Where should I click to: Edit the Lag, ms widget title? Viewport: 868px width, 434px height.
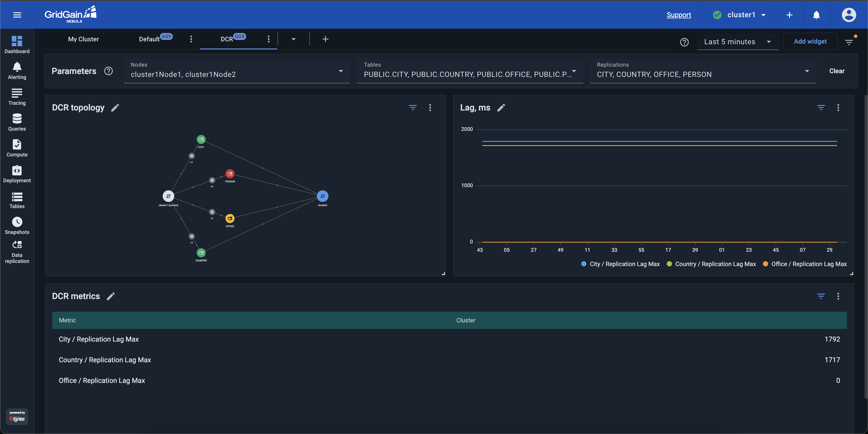coord(501,107)
